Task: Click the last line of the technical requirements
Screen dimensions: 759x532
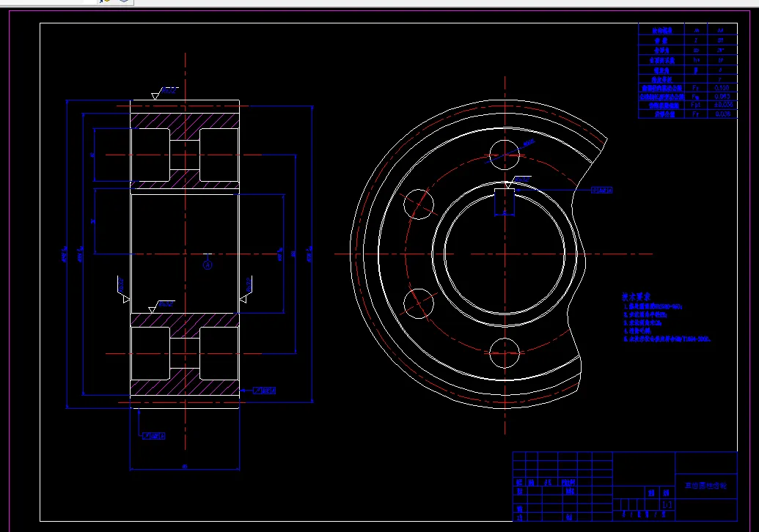Action: coord(667,339)
